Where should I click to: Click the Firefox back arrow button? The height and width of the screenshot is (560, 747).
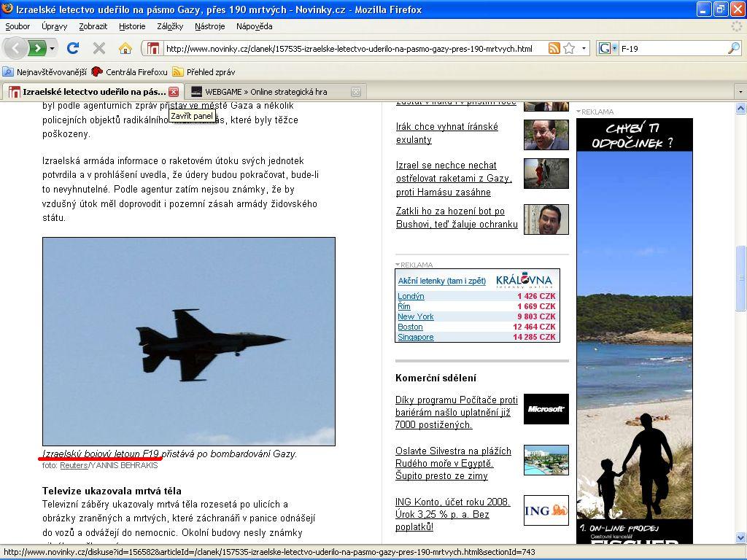(15, 48)
